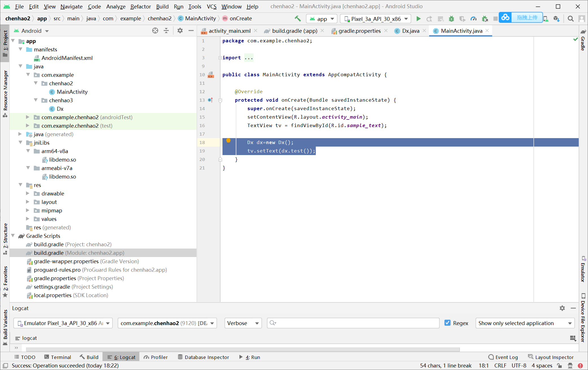Open SDK Manager via cube icon
Image resolution: width=588 pixels, height=370 pixels.
click(x=557, y=19)
